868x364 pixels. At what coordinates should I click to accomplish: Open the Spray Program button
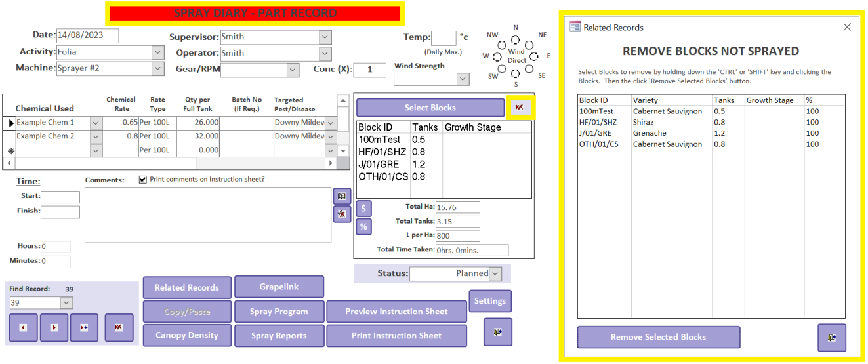(x=279, y=312)
